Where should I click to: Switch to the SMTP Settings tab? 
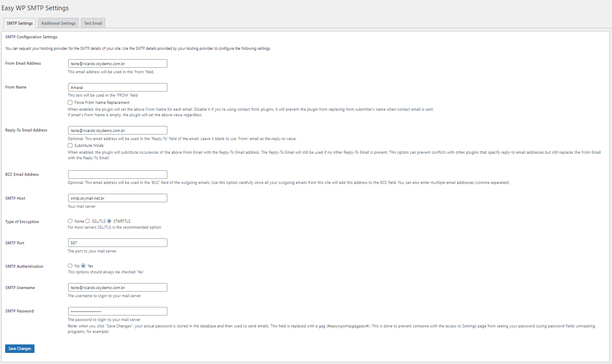click(x=20, y=23)
